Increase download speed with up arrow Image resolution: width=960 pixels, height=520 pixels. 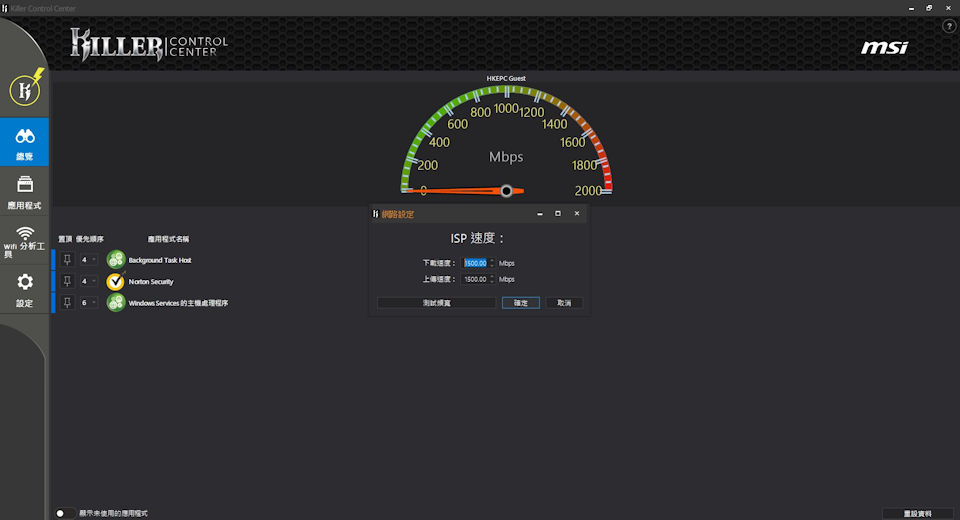[x=492, y=260]
